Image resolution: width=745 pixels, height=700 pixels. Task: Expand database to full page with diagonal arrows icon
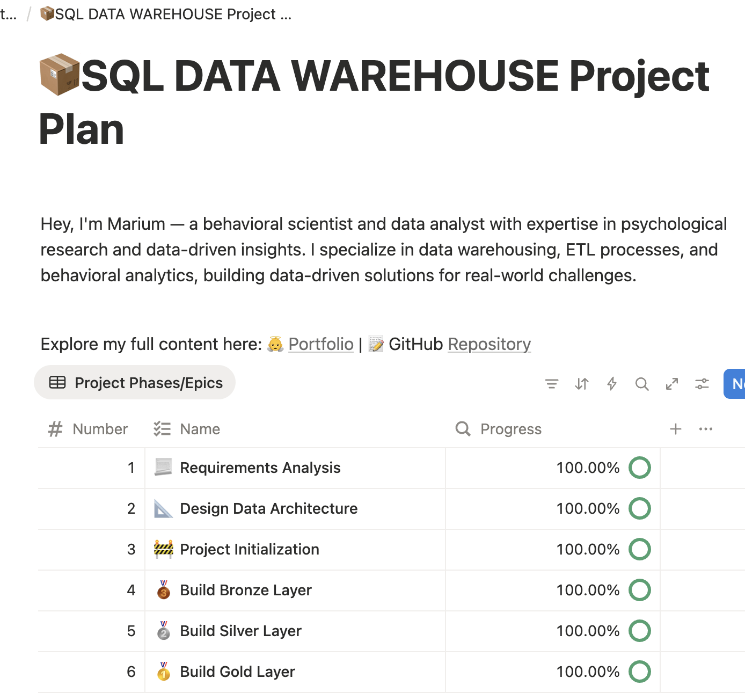point(671,384)
